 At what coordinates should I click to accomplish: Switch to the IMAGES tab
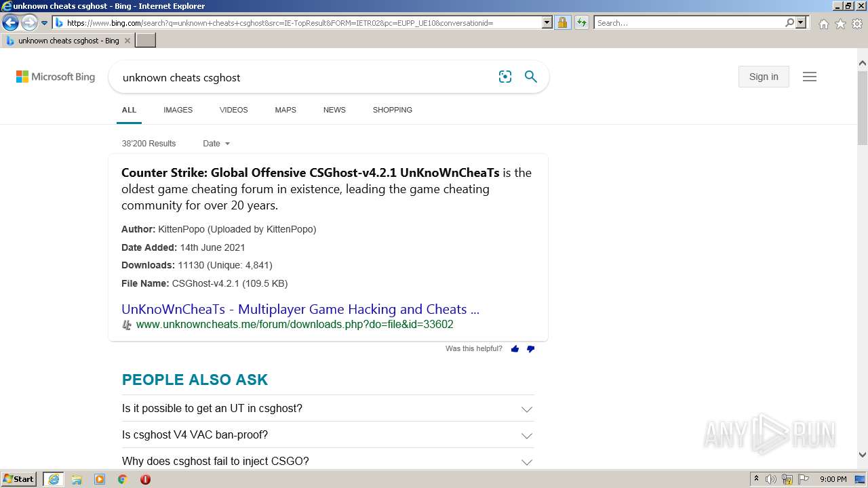pyautogui.click(x=178, y=110)
